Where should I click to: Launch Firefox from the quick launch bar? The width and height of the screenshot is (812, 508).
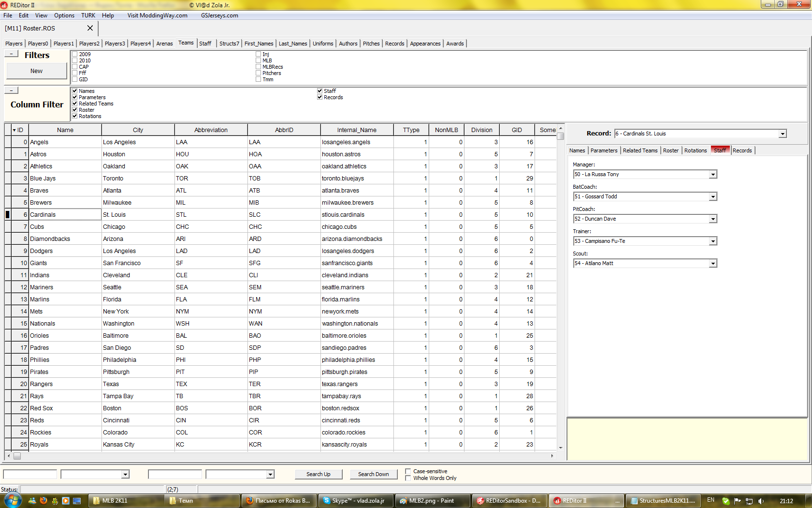pos(43,501)
